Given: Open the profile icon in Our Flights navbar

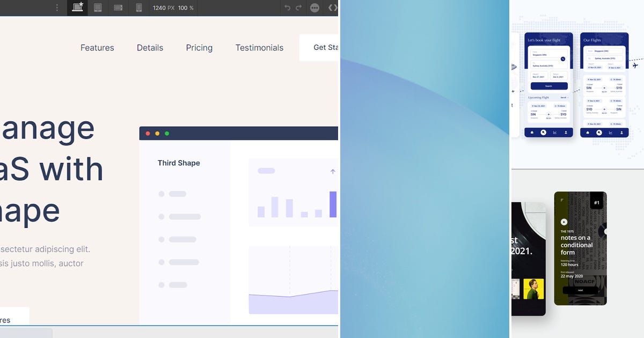Looking at the screenshot, I should (621, 133).
